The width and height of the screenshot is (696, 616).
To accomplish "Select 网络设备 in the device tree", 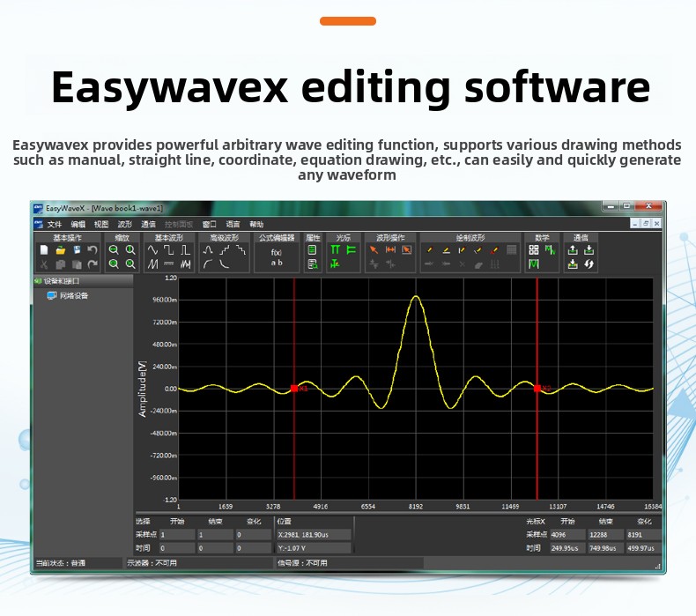I will tap(73, 296).
